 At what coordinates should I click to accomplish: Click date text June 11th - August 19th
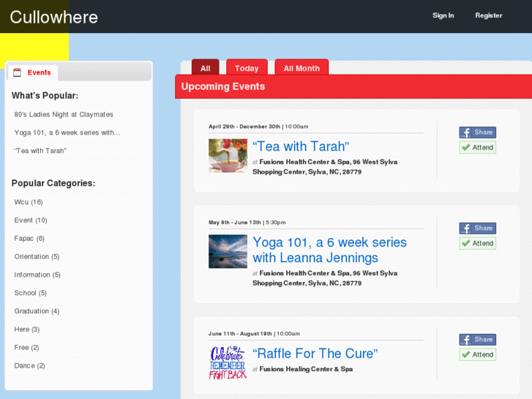tap(240, 334)
